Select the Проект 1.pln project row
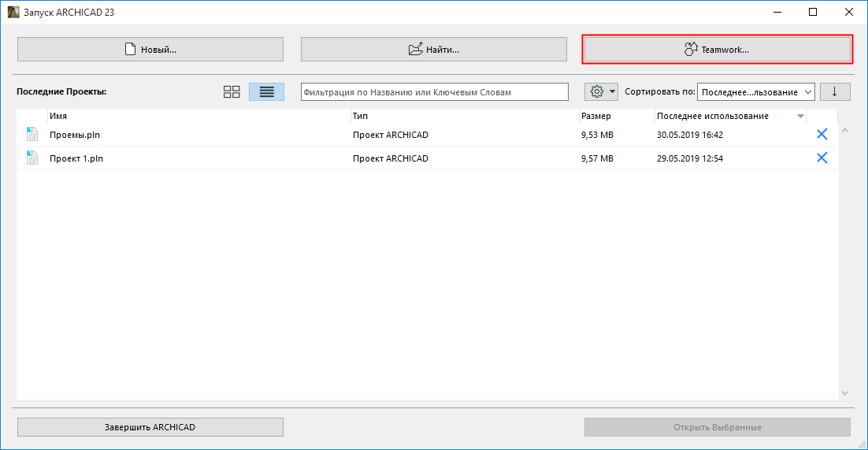Image resolution: width=868 pixels, height=450 pixels. pyautogui.click(x=427, y=158)
